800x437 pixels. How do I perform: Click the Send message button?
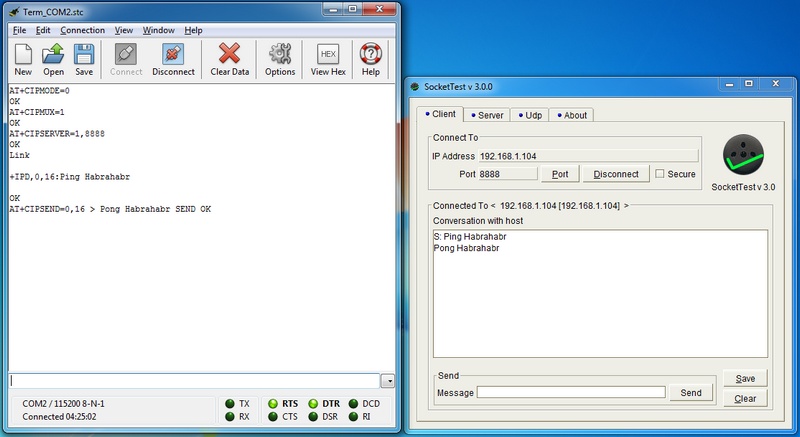coord(691,393)
